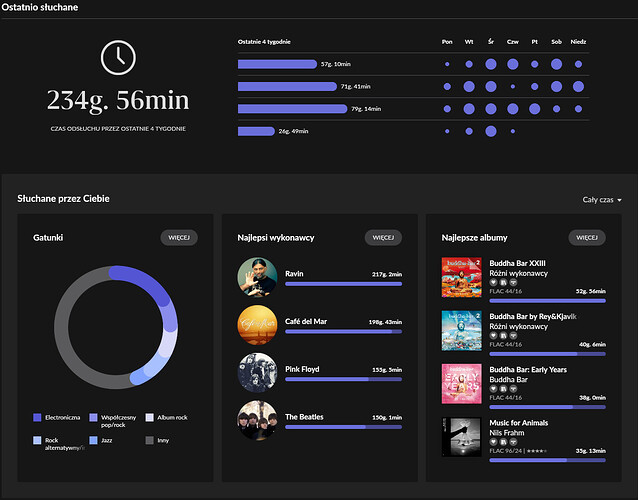Open the Café del Mar artist link
This screenshot has height=500, width=638.
pos(306,321)
